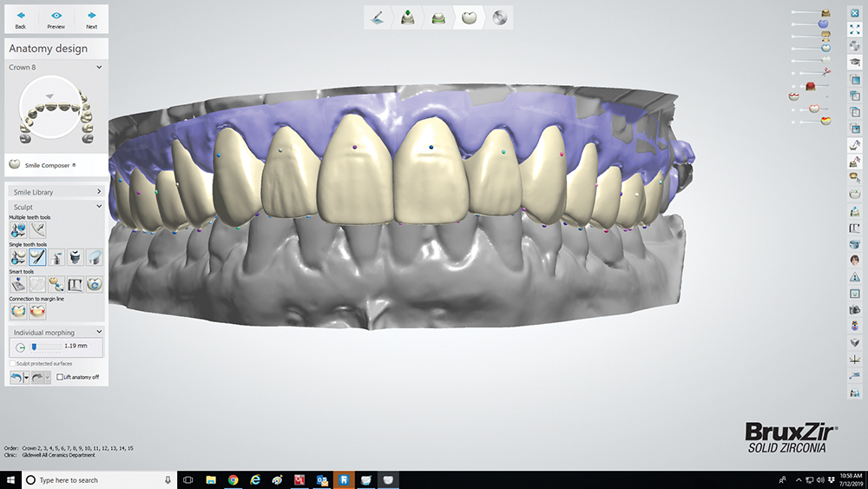Toggle the scissors cut-view visibility dot
868x489 pixels.
click(794, 73)
